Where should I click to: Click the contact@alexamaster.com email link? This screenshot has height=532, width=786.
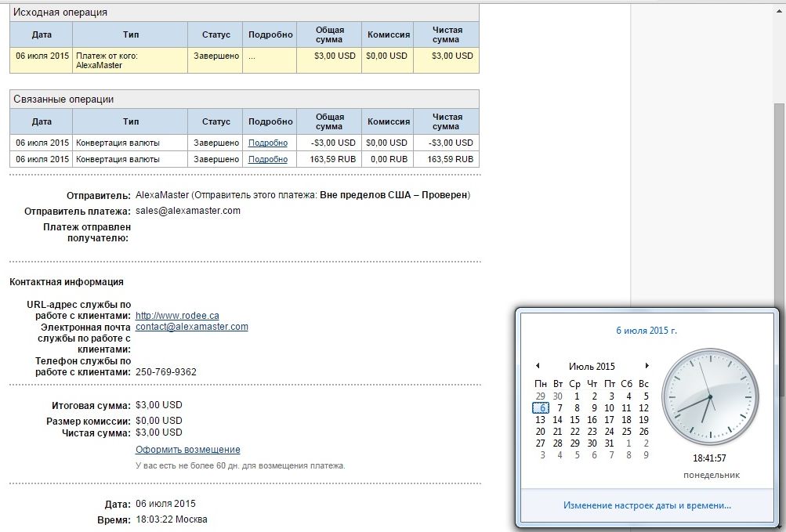pyautogui.click(x=192, y=327)
